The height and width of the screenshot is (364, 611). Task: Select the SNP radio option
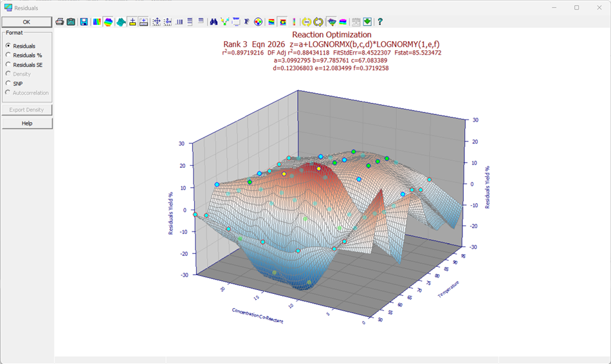pyautogui.click(x=8, y=83)
